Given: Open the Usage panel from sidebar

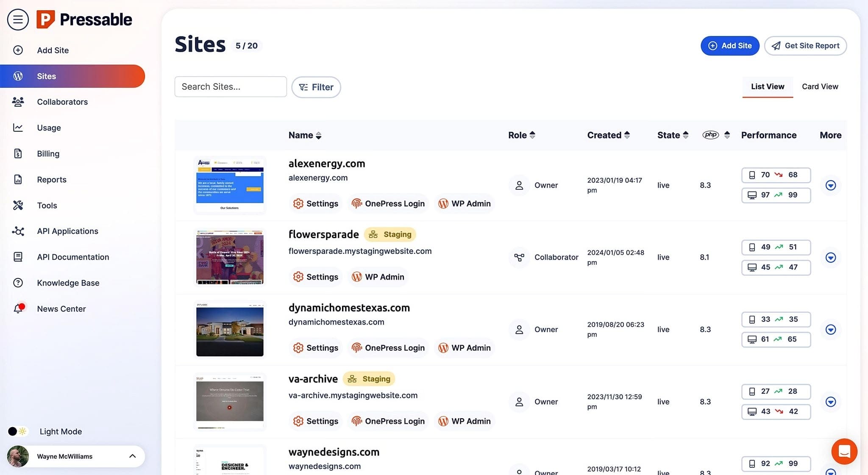Looking at the screenshot, I should (48, 128).
